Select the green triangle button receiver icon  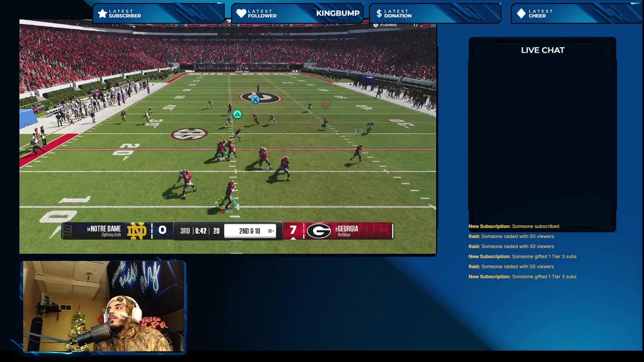[x=237, y=114]
